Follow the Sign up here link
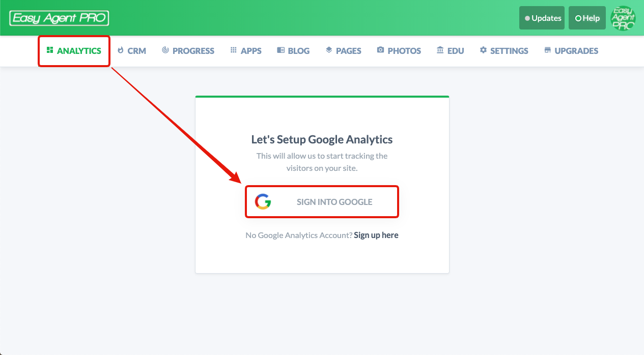This screenshot has height=355, width=644. tap(376, 235)
